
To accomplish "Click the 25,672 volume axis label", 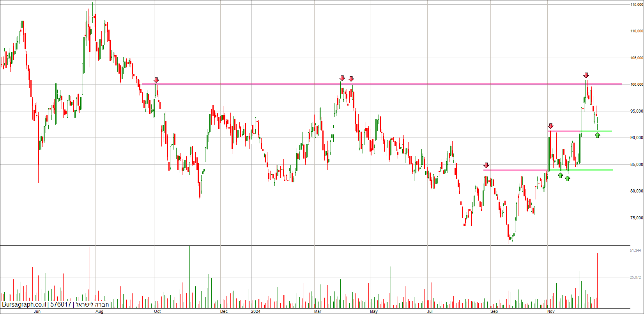I will 635,277.
